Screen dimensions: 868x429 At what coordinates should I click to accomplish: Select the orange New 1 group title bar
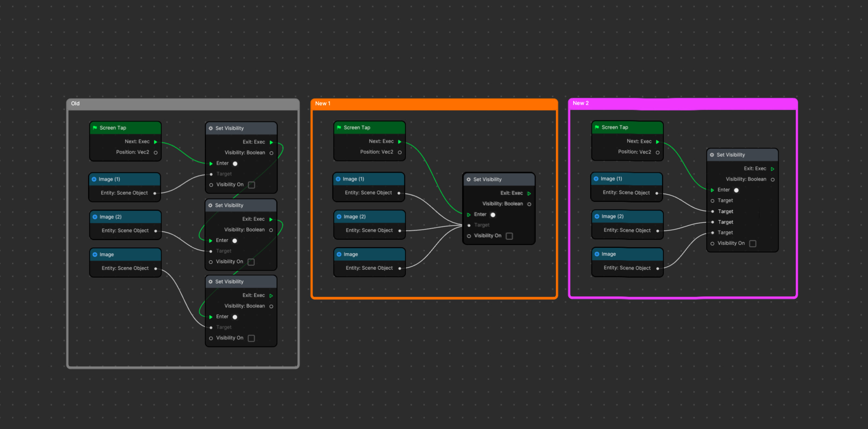coord(434,104)
